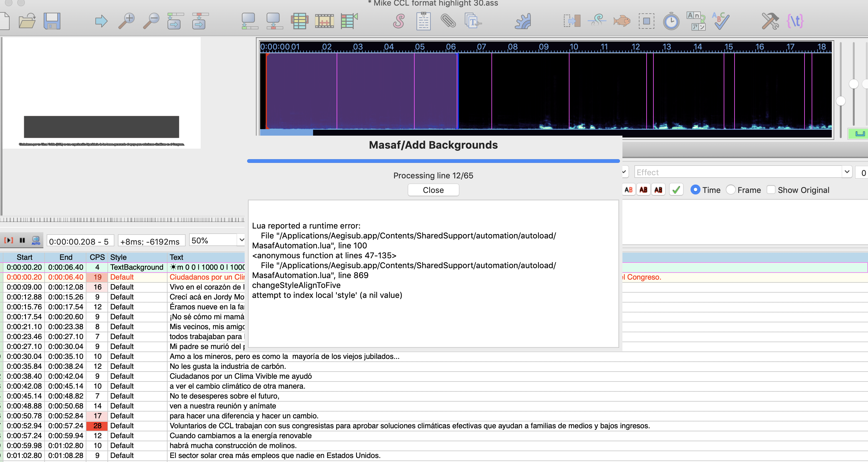Snap the subtitle end to the video frame
The width and height of the screenshot is (868, 462).
tap(274, 21)
